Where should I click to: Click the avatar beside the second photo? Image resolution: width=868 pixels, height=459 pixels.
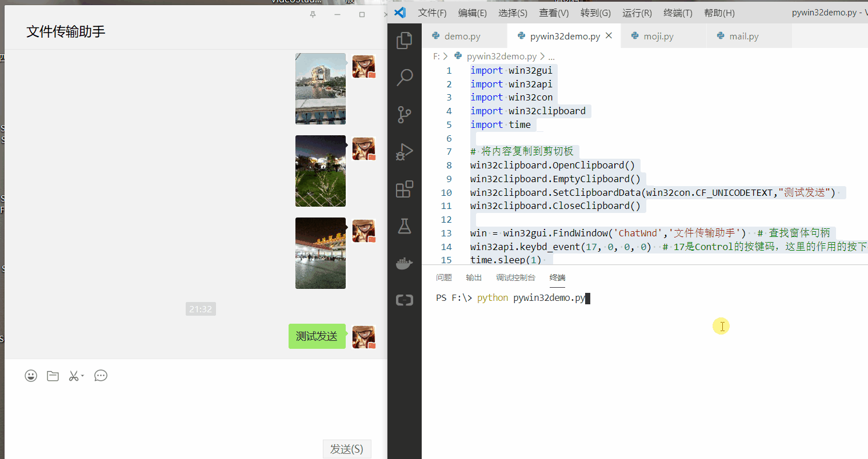363,148
